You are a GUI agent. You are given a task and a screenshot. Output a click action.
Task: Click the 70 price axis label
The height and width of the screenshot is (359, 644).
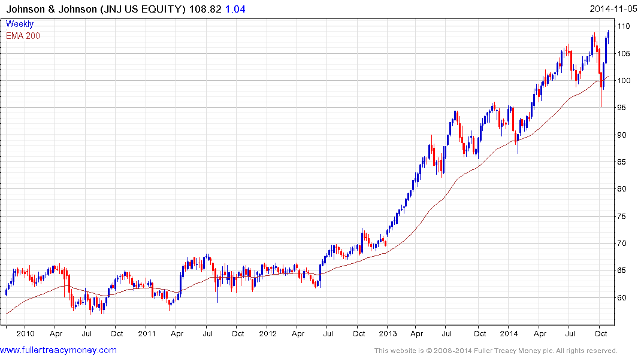622,244
